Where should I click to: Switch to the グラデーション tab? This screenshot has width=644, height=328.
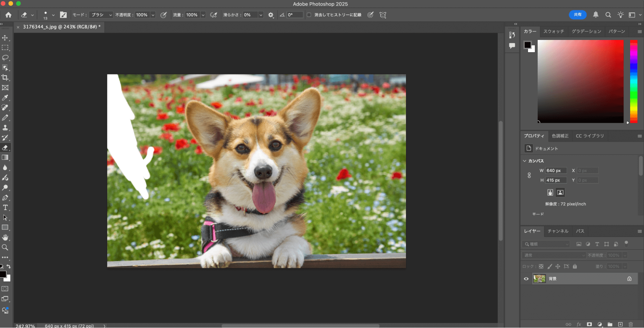(x=586, y=31)
